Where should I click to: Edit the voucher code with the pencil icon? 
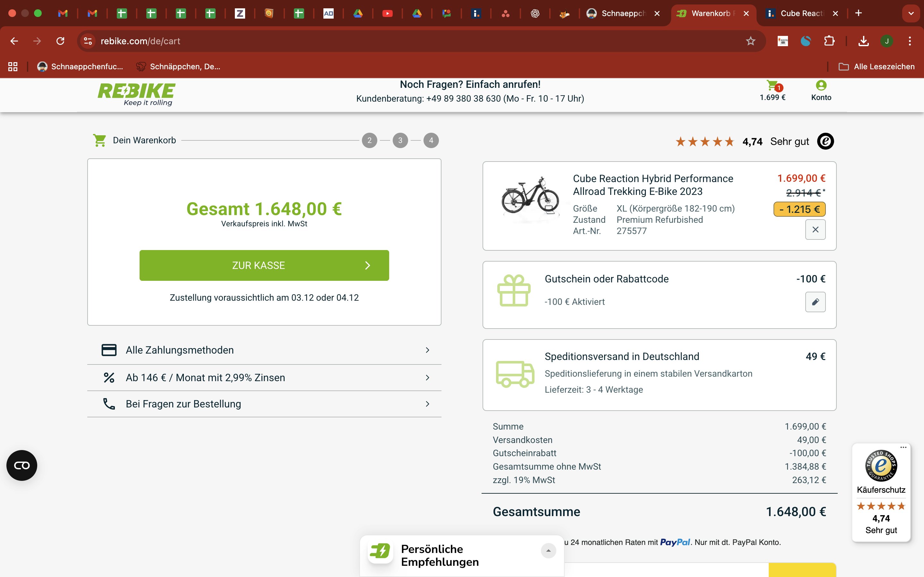pos(816,302)
